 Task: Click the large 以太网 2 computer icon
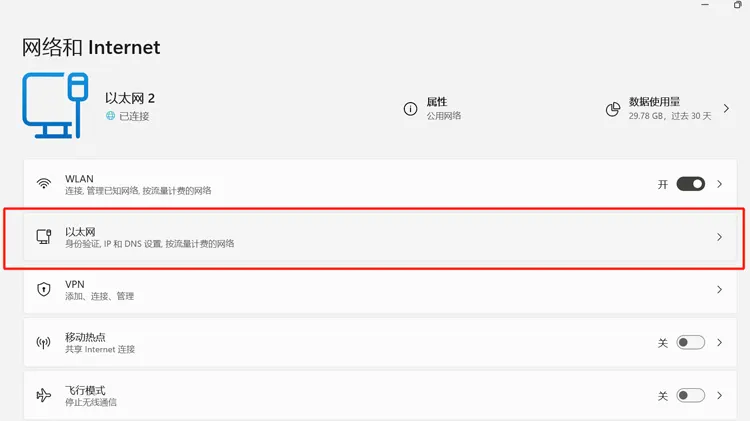click(55, 105)
